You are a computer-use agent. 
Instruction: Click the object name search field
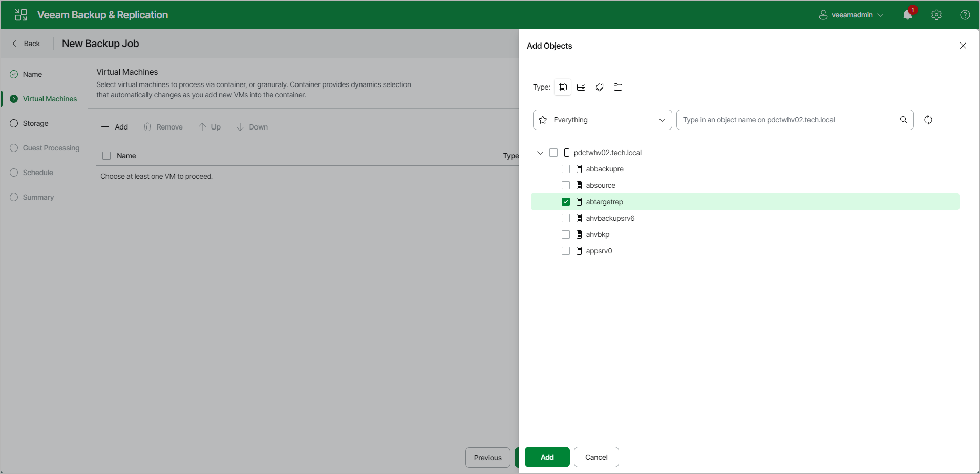(x=789, y=120)
